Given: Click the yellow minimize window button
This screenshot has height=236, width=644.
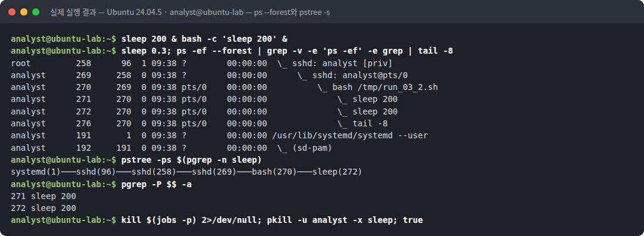Looking at the screenshot, I should [x=24, y=12].
